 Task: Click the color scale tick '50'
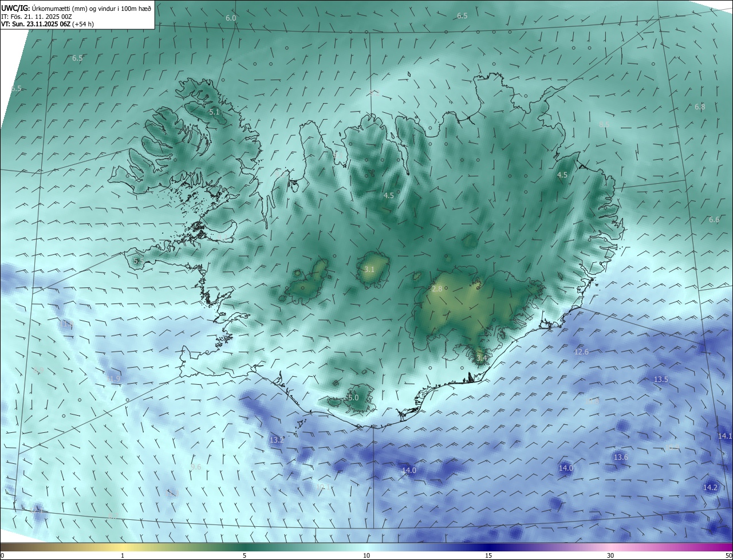click(728, 555)
